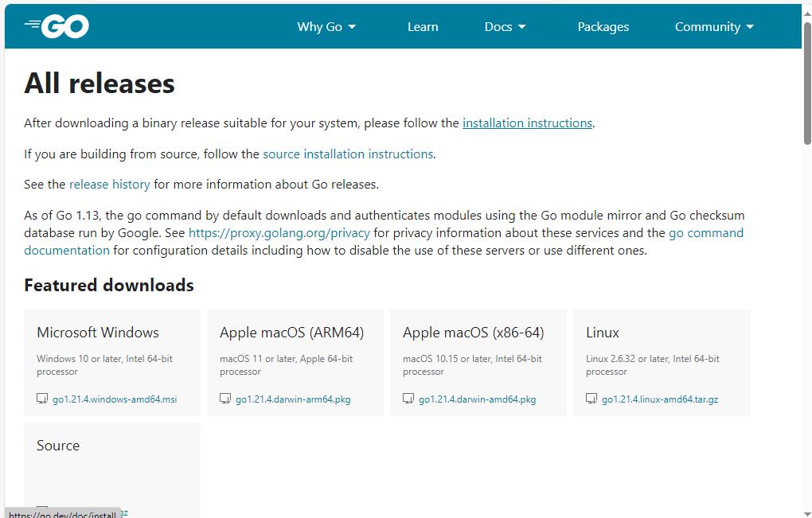Open the Community menu
The image size is (812, 518).
[714, 27]
